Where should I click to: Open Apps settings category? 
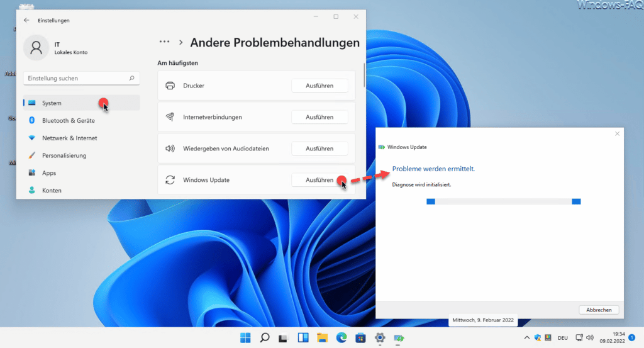(81, 173)
